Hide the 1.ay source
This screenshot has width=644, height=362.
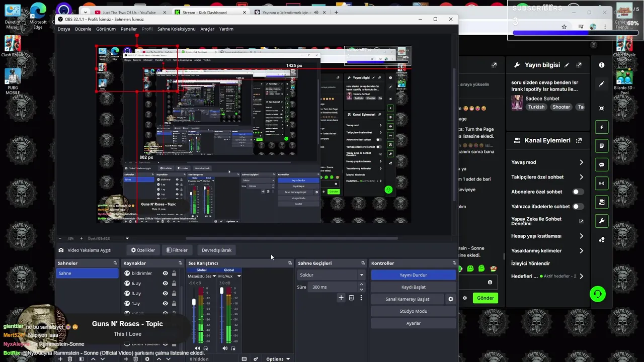click(165, 304)
